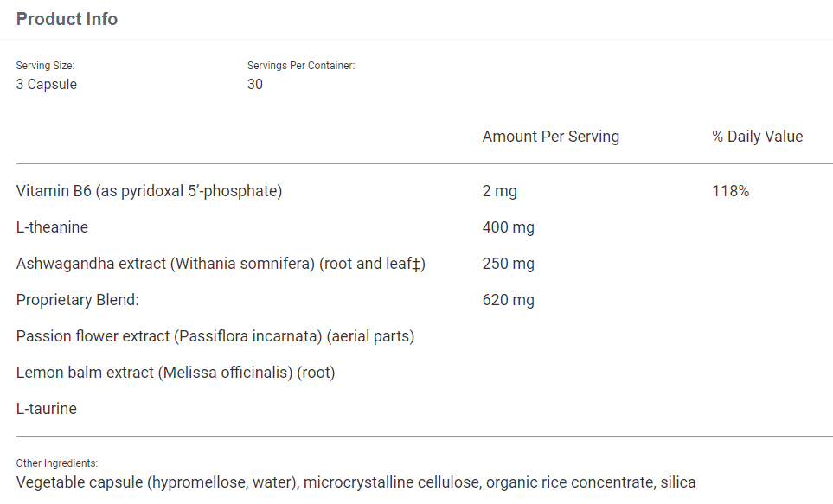Screen dimensions: 833x504
Task: Select the Passion flower extract entry
Action: 215,336
